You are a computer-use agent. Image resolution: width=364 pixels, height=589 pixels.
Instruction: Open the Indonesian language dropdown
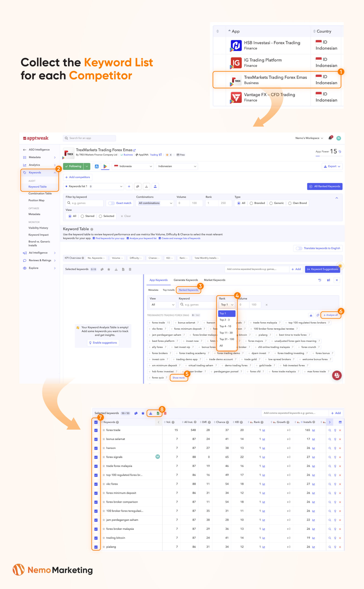tap(177, 166)
